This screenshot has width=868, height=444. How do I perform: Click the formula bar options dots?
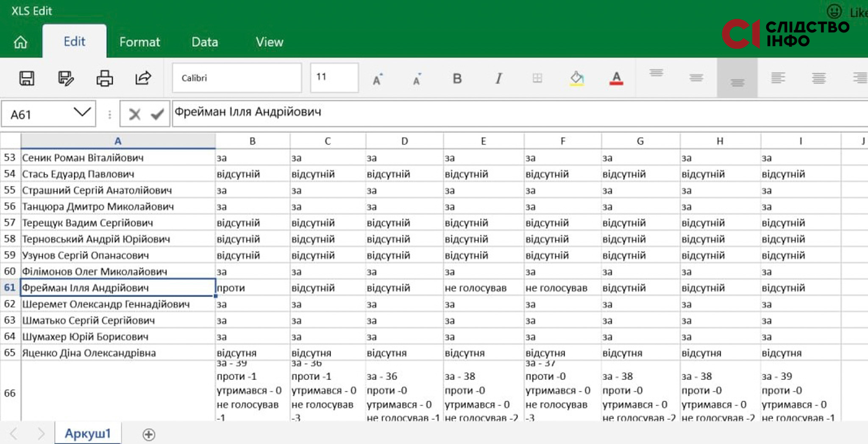pyautogui.click(x=109, y=114)
